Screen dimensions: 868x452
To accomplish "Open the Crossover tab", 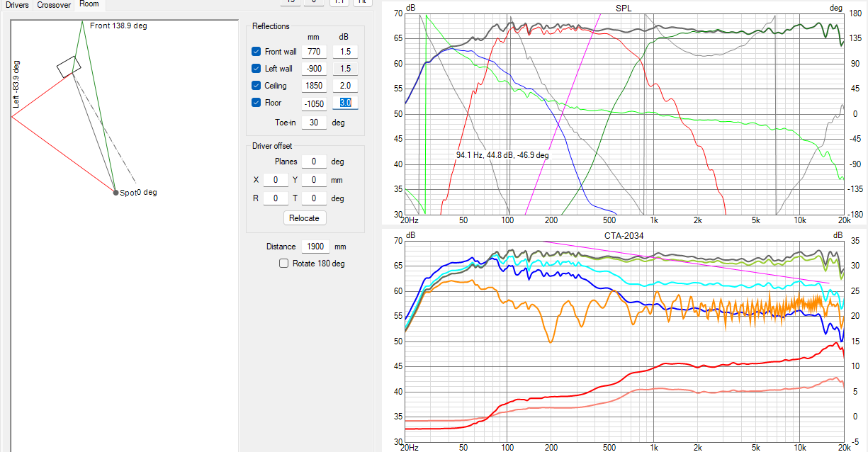I will (54, 4).
